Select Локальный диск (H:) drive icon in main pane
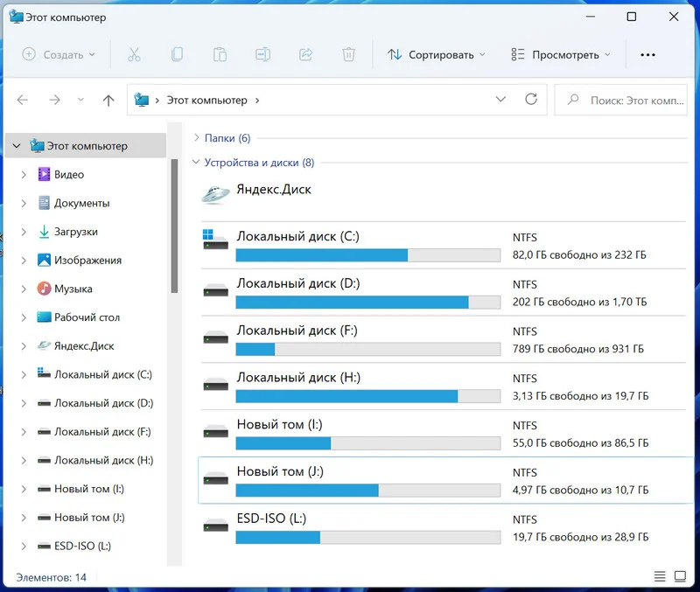The image size is (700, 592). [215, 385]
